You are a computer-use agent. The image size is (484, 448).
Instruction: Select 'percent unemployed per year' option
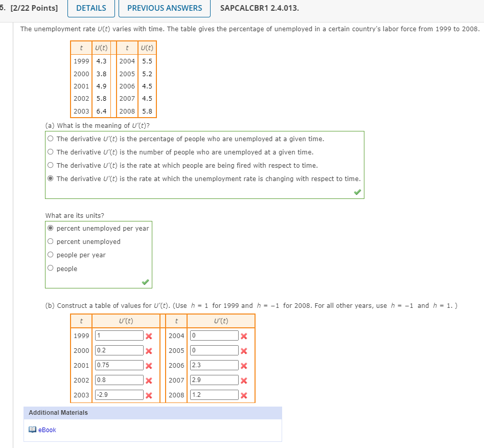[51, 228]
